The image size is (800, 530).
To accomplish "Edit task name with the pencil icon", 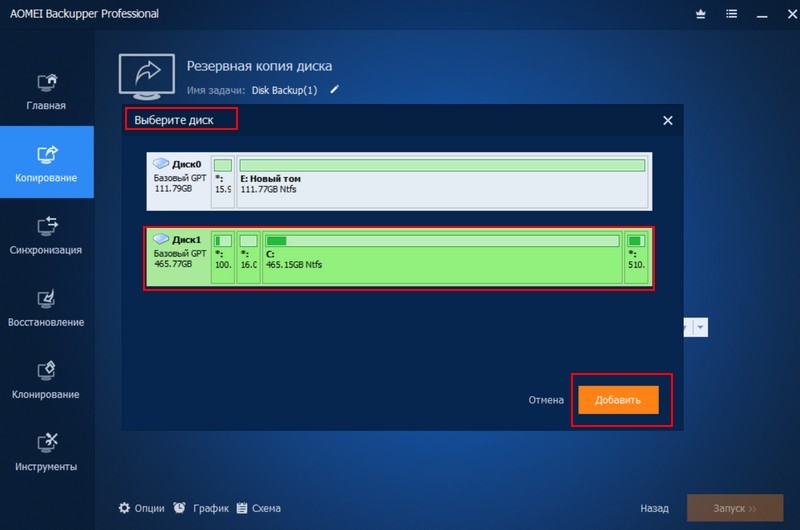I will [x=335, y=90].
